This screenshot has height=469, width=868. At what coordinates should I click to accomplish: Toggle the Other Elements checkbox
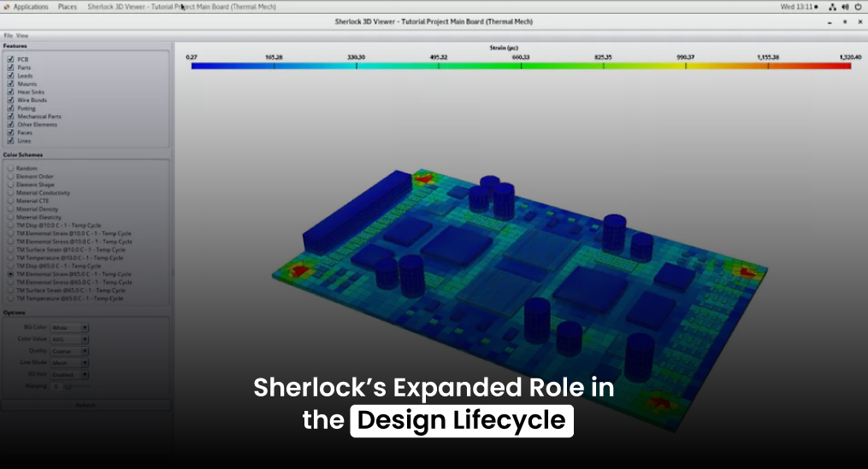[x=10, y=125]
